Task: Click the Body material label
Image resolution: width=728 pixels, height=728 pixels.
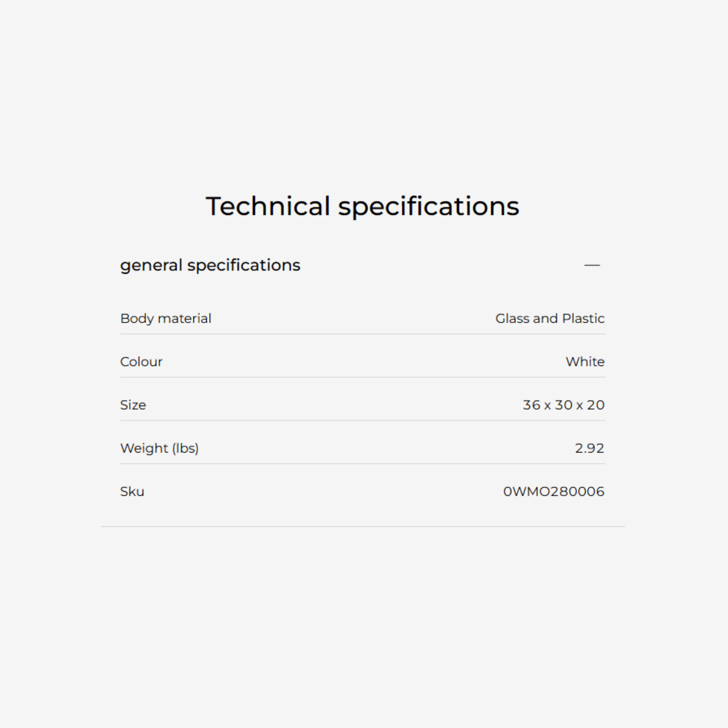Action: click(165, 319)
